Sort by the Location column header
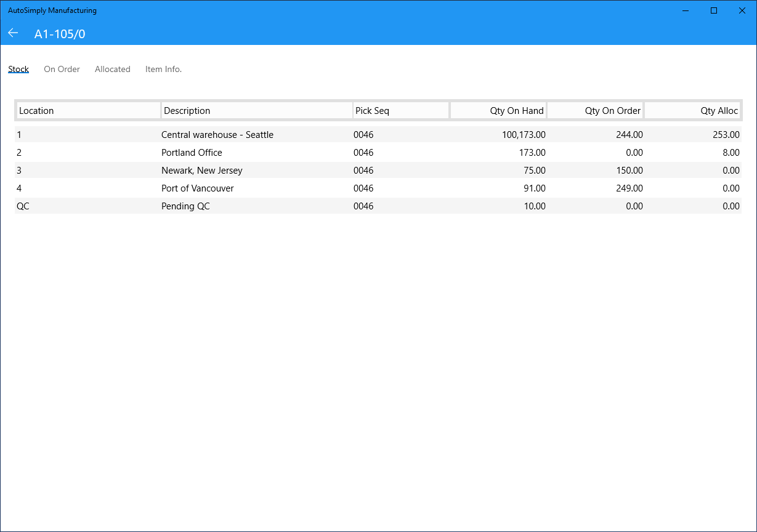The height and width of the screenshot is (532, 757). coord(88,111)
